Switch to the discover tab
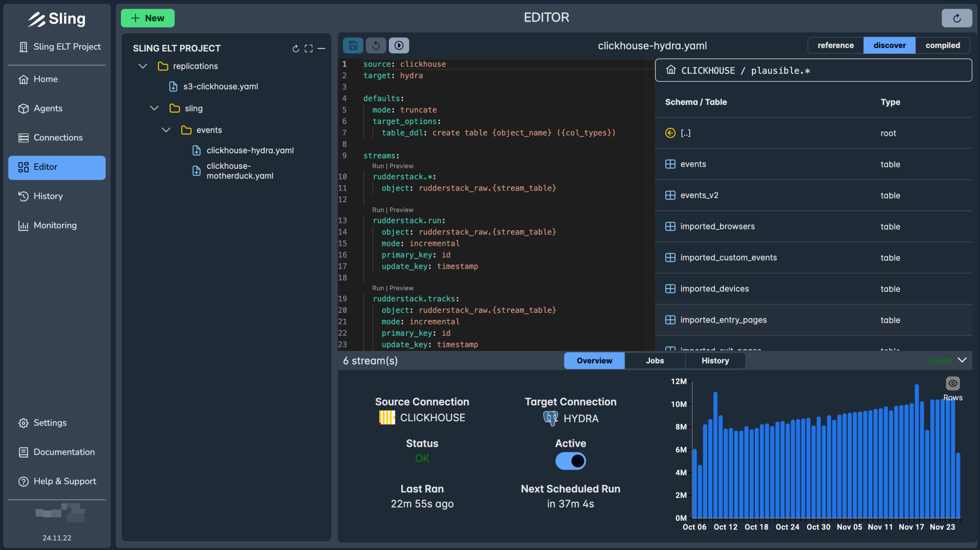Image resolution: width=980 pixels, height=550 pixels. click(890, 46)
